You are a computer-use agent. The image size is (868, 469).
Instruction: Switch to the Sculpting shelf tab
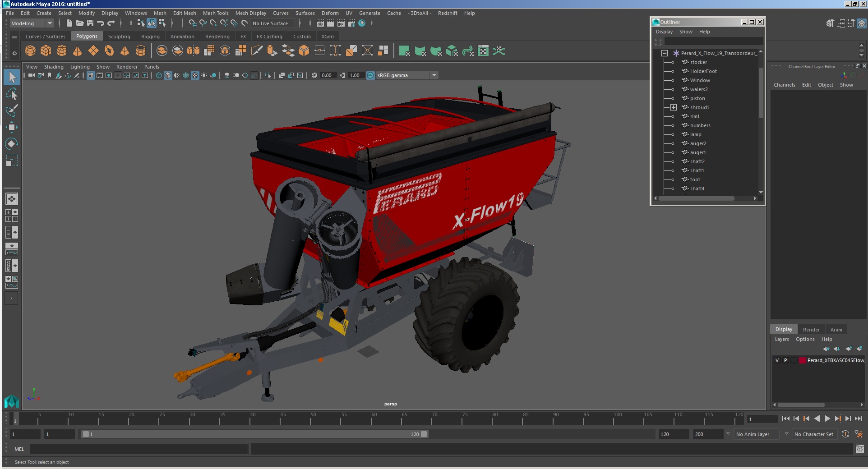119,37
